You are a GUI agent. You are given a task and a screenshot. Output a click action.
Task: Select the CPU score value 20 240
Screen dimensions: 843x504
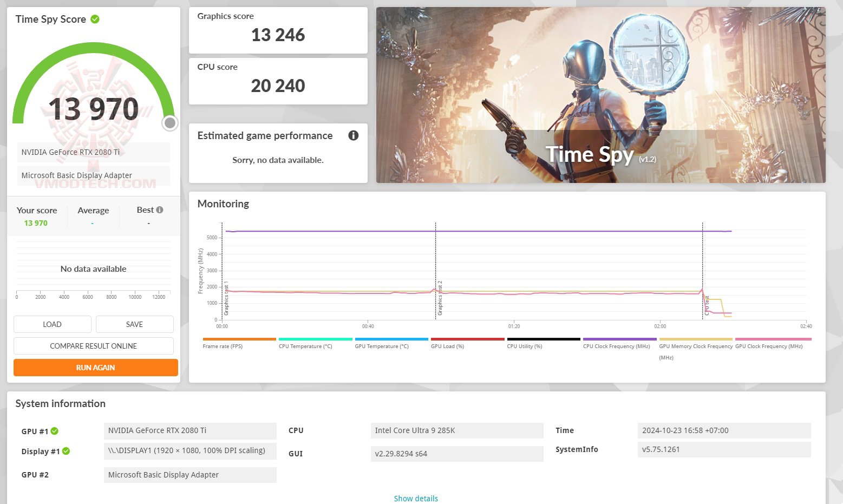click(x=278, y=86)
